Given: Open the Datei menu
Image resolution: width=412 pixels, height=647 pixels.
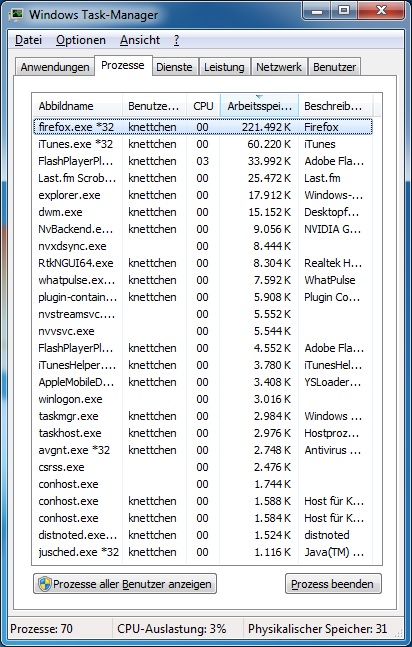Looking at the screenshot, I should [28, 40].
